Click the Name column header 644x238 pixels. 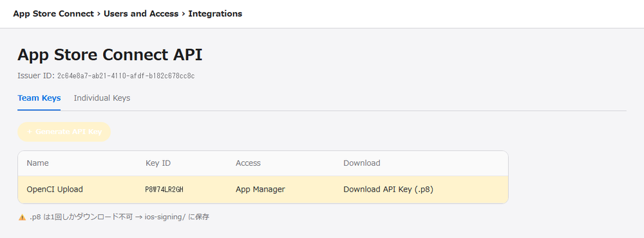[37, 163]
